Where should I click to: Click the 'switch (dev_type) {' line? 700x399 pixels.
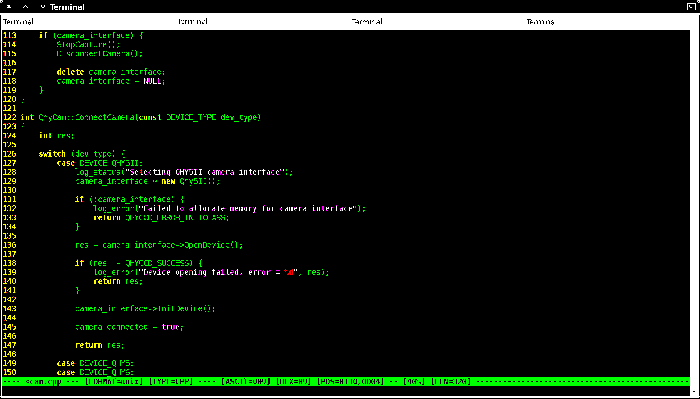point(82,154)
